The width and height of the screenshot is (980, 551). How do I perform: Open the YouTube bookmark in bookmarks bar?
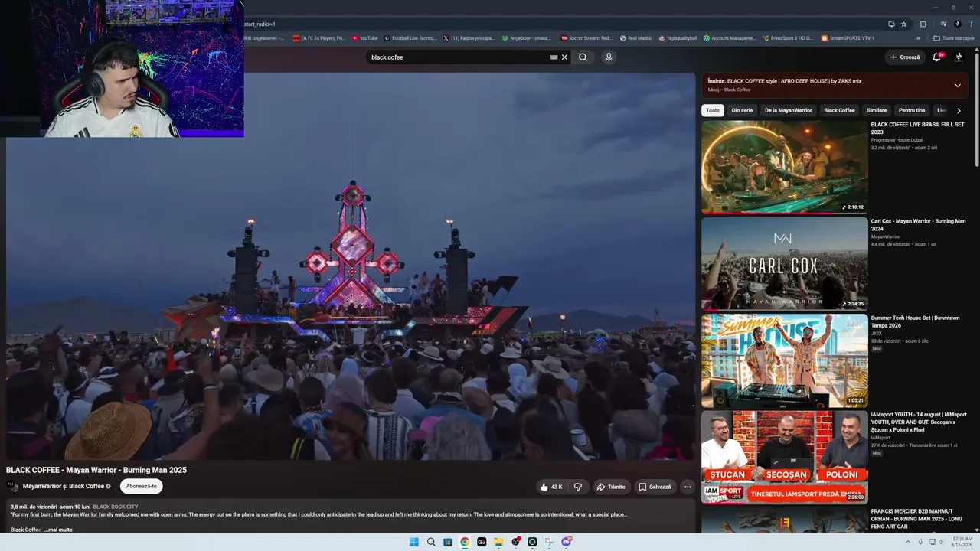365,37
